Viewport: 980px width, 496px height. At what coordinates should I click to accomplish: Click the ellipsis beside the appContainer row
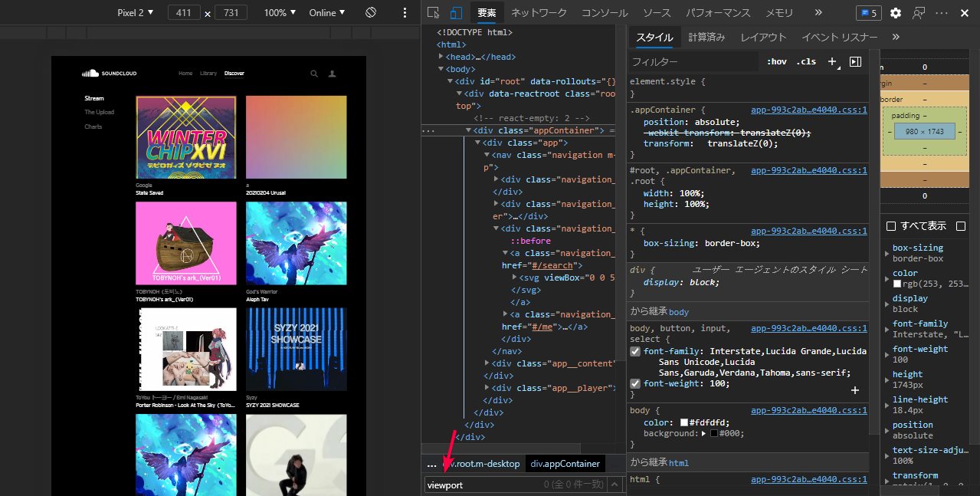428,131
